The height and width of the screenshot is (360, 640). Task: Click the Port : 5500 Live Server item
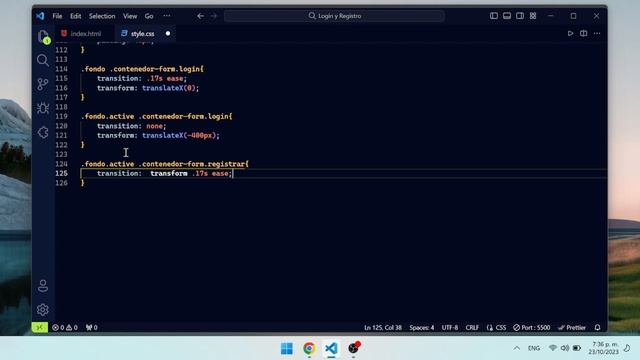point(531,327)
